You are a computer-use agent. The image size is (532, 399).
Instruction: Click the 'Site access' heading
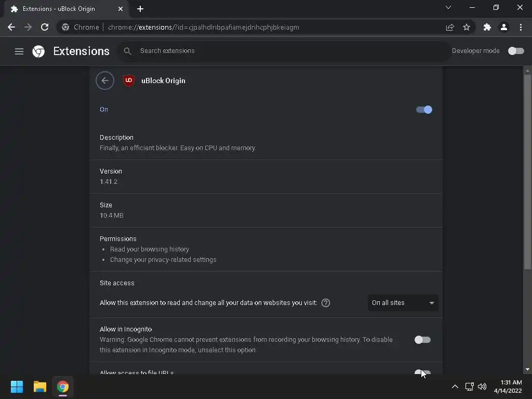117,283
